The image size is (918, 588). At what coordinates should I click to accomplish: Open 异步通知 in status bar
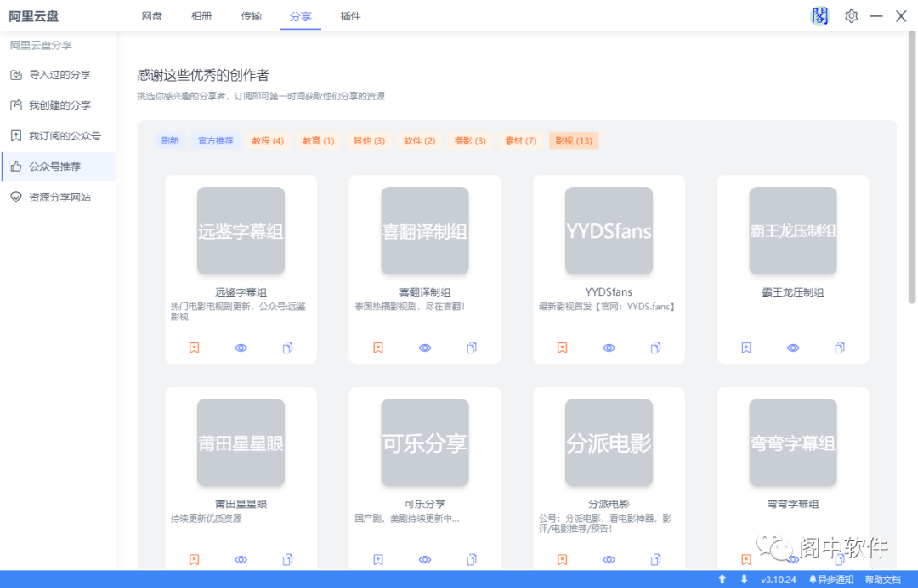click(x=831, y=580)
